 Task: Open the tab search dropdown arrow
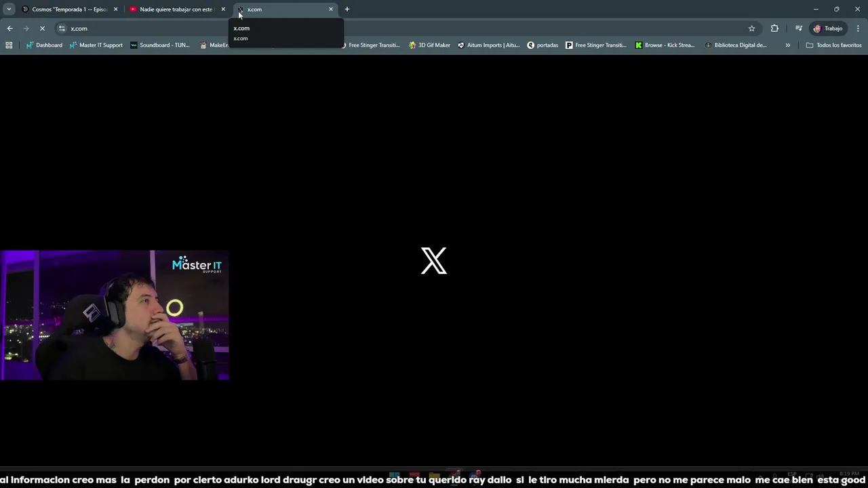coord(9,9)
